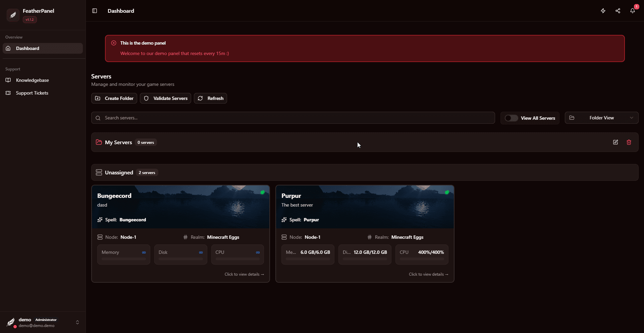Click the FeatherPanel logo icon
Viewport: 644px width, 333px height.
pos(13,15)
